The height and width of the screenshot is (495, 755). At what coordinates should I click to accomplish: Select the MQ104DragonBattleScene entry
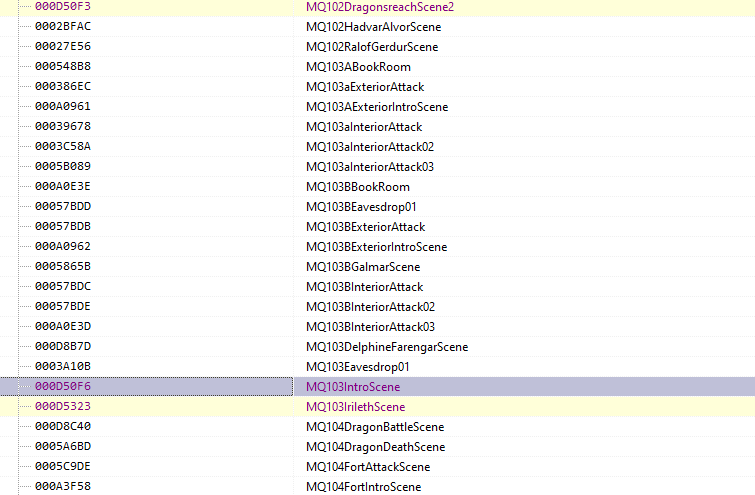coord(375,427)
